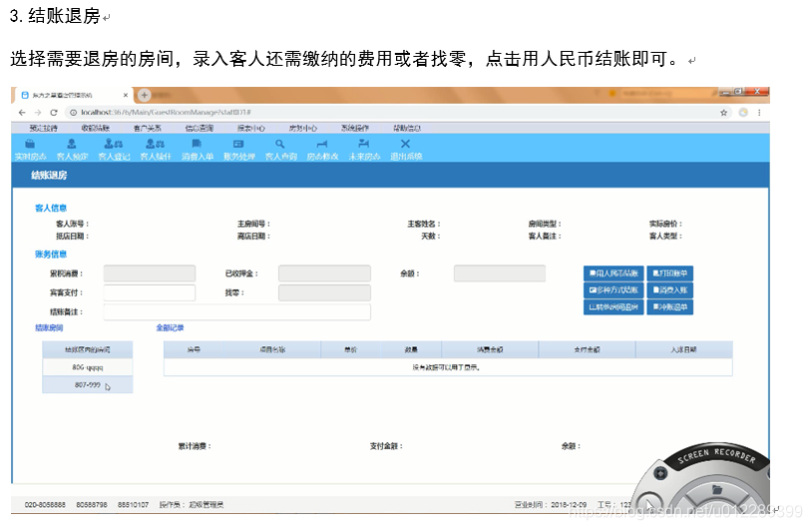Select the browser tab title
This screenshot has width=812, height=530.
62,96
